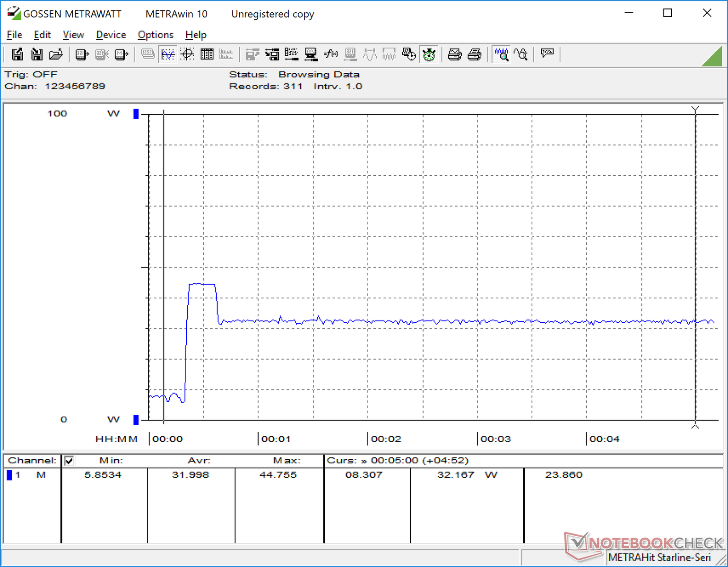Viewport: 728px width, 567px height.
Task: Click the open folder icon
Action: pyautogui.click(x=56, y=54)
